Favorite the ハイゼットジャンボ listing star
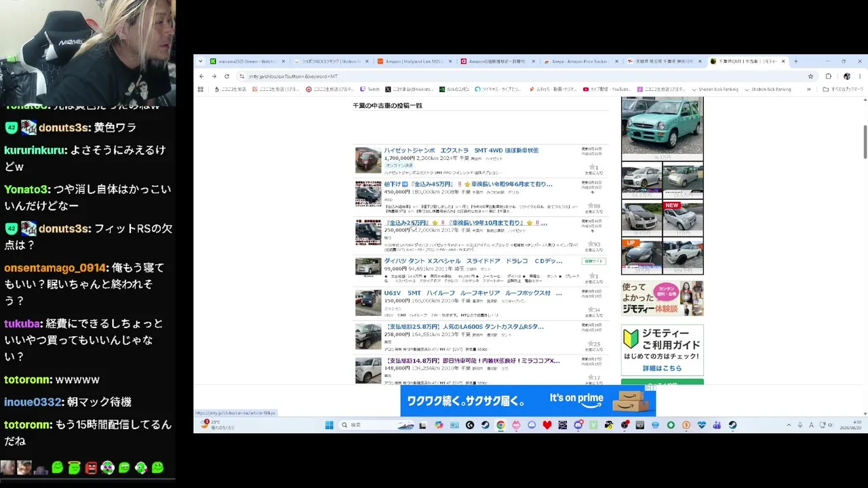Screen dimensions: 868x488 [592, 167]
